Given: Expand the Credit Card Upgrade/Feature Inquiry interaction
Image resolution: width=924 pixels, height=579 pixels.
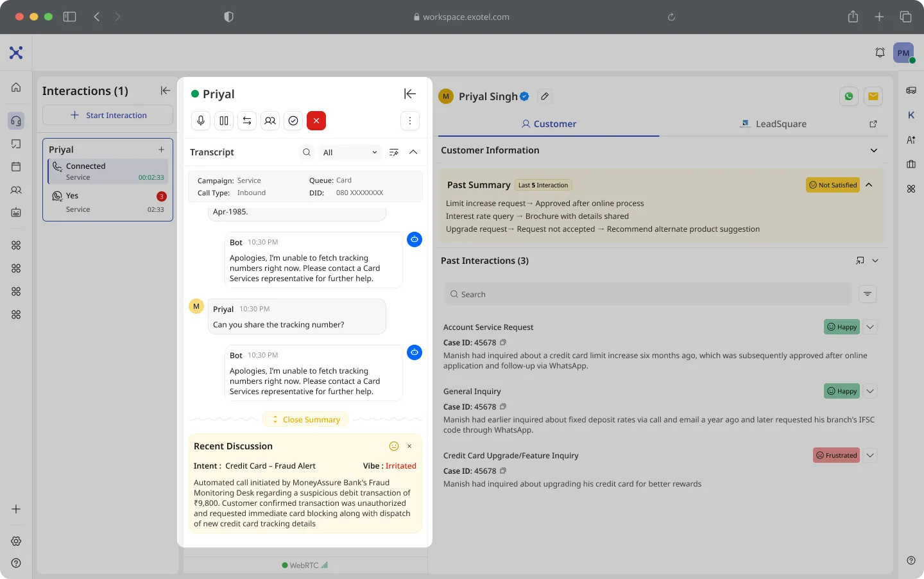Looking at the screenshot, I should [870, 455].
